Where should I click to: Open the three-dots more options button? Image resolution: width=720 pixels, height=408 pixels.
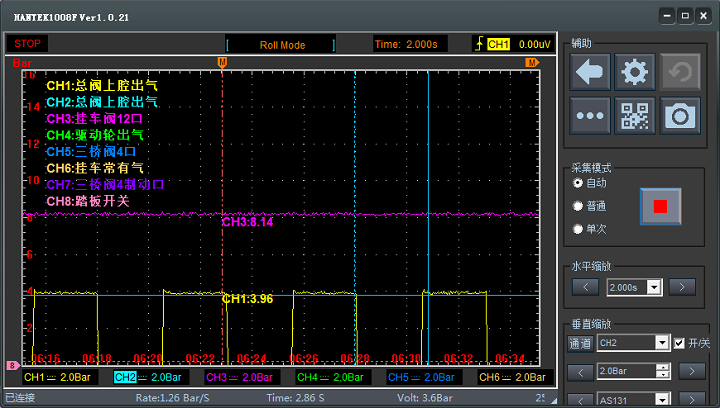pos(590,116)
